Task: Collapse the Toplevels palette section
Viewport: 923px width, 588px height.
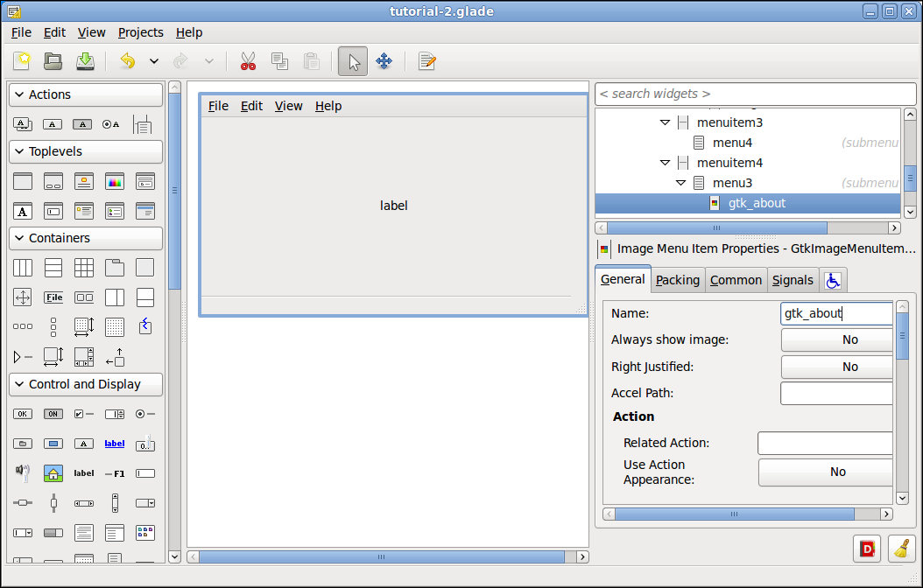Action: coord(86,151)
